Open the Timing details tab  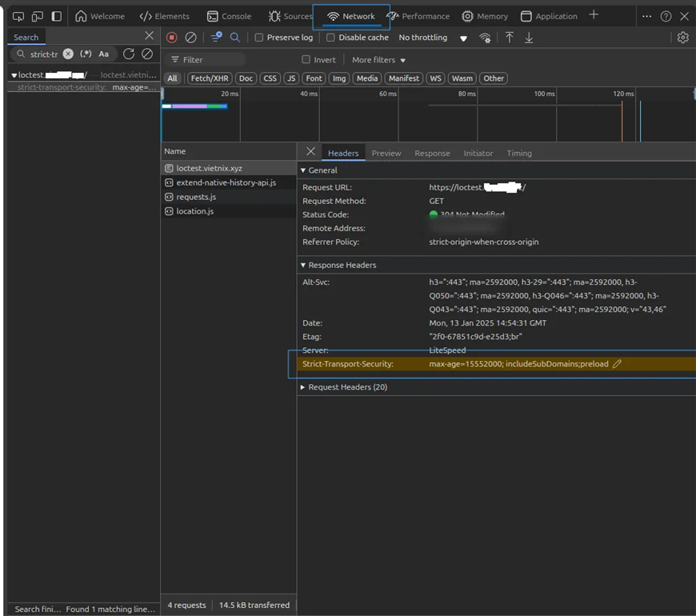[519, 153]
